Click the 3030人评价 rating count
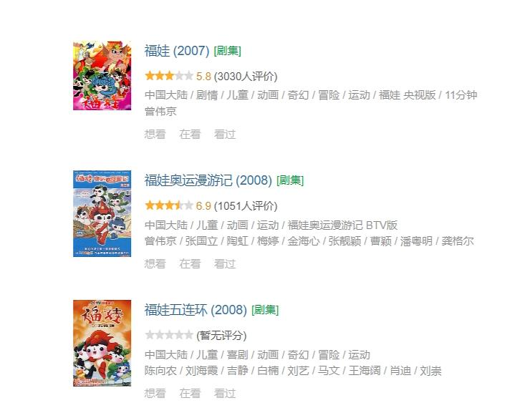Screen dimensions: 532x413 click(x=246, y=77)
